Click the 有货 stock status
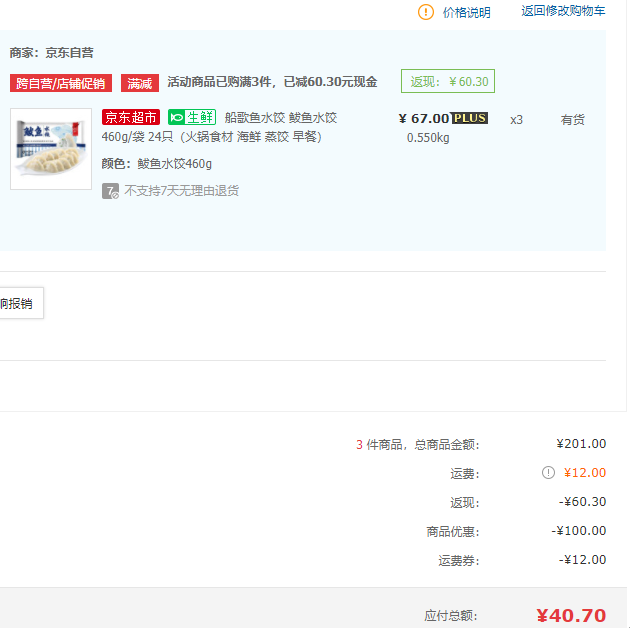The width and height of the screenshot is (630, 628). coord(573,120)
